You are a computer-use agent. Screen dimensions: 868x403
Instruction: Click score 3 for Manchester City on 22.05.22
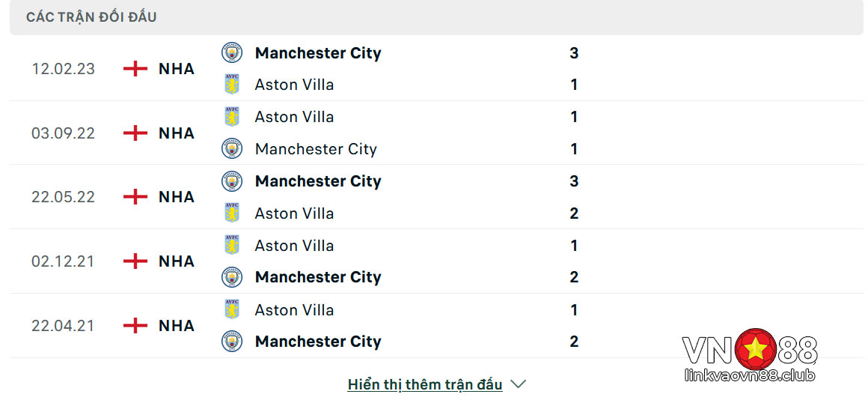574,181
